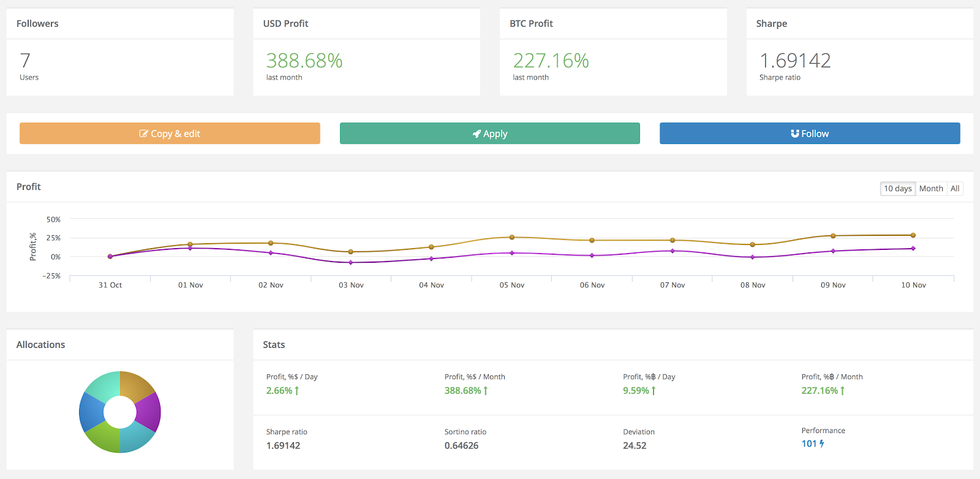Click the up arrow beside 388.68% monthly stat

click(486, 390)
